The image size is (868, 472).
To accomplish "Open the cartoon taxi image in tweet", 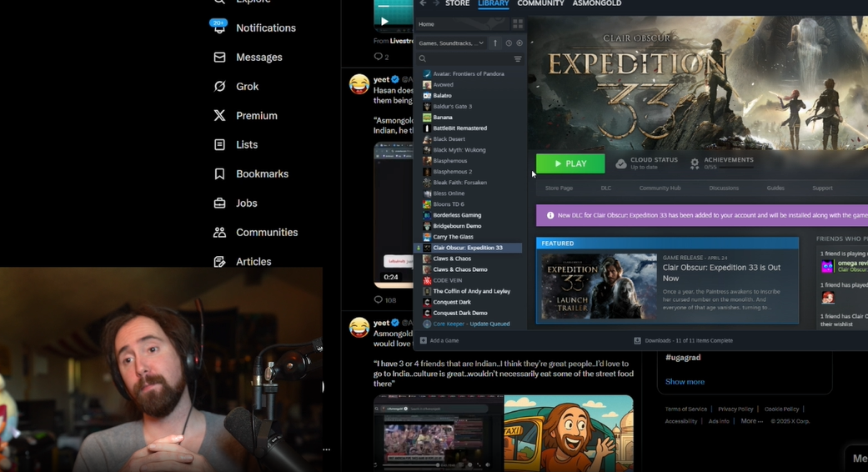I will [569, 433].
